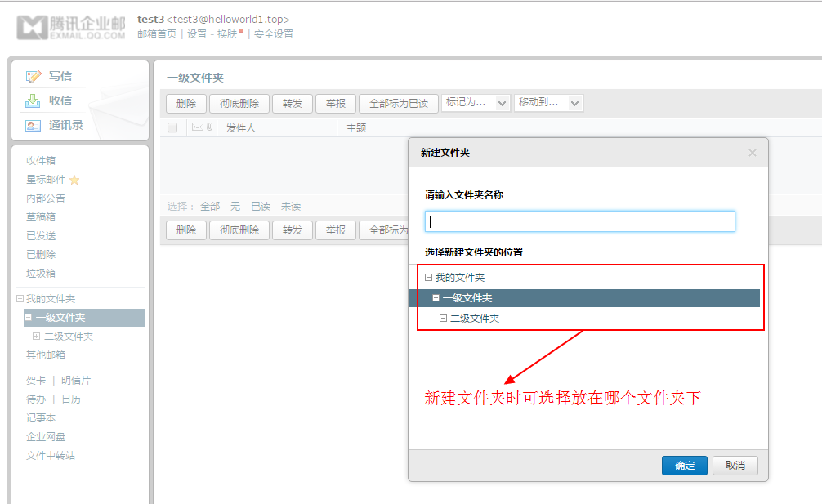
Task: Select 二级文件夹 in the dialog folder tree
Action: [x=475, y=319]
